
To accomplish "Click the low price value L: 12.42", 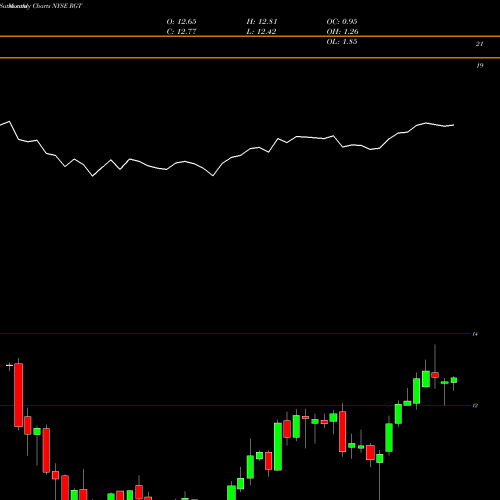I will (261, 32).
